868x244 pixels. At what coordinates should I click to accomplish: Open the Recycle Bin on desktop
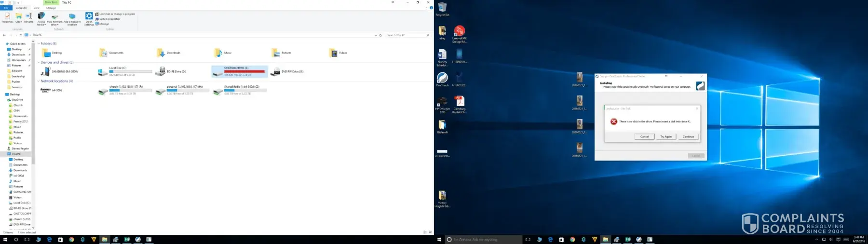tap(442, 9)
